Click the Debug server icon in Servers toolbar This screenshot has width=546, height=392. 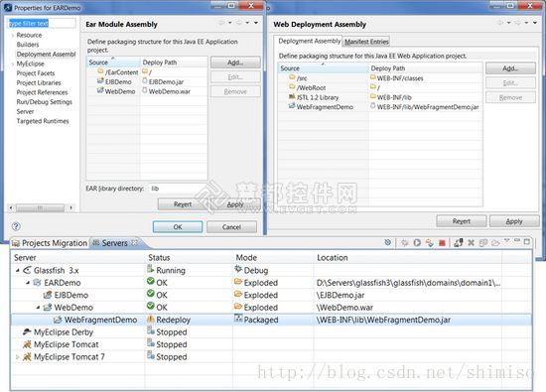(404, 243)
